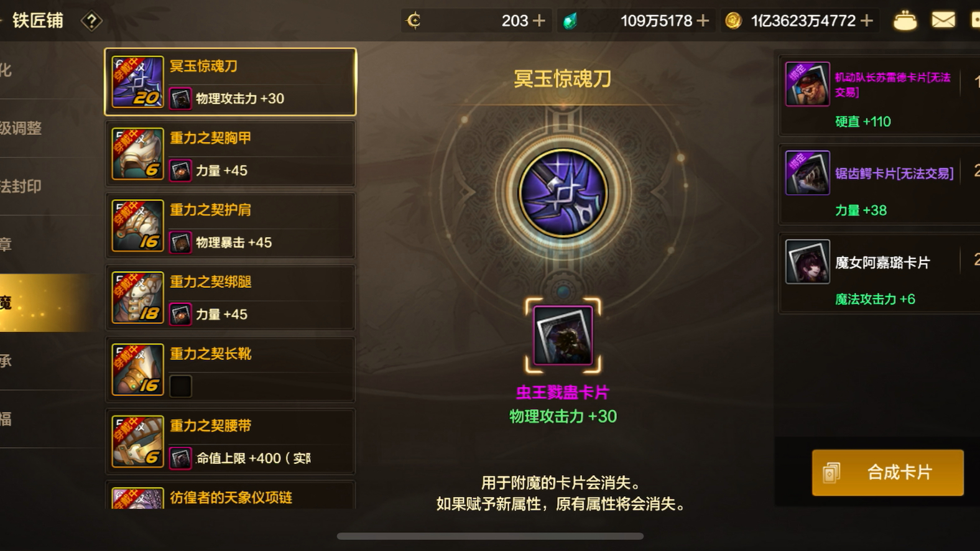Click the 冥玉惊魂刀 weapon emblem in center
Screen dimensions: 980x551
(x=563, y=193)
